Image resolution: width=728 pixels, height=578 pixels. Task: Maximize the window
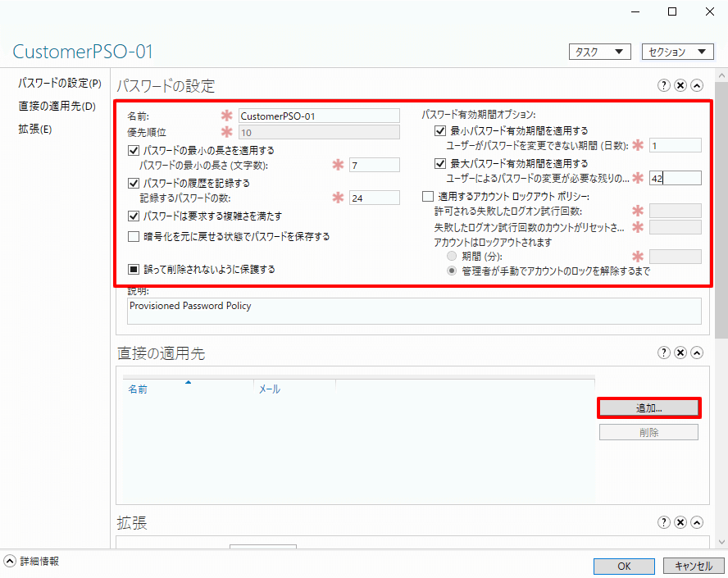671,11
